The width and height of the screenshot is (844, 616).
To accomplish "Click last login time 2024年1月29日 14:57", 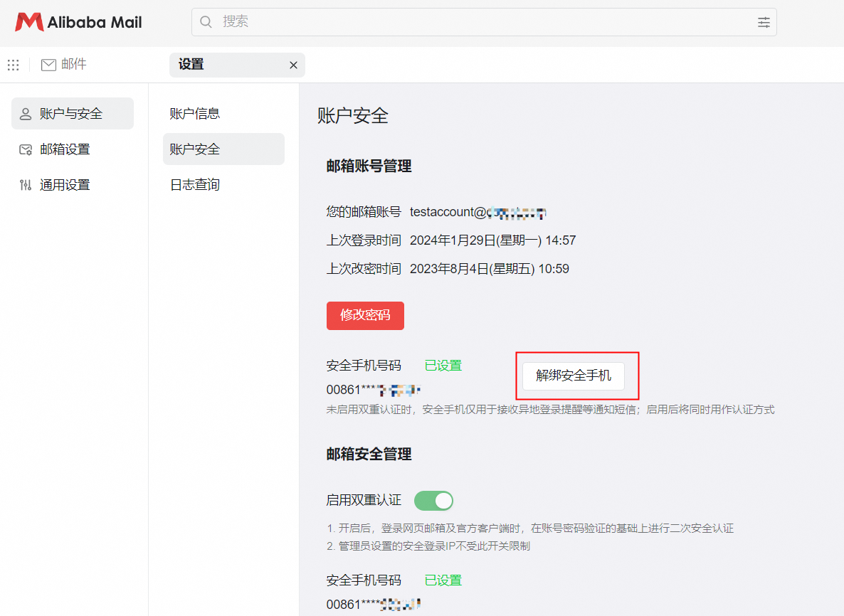I will pyautogui.click(x=492, y=240).
